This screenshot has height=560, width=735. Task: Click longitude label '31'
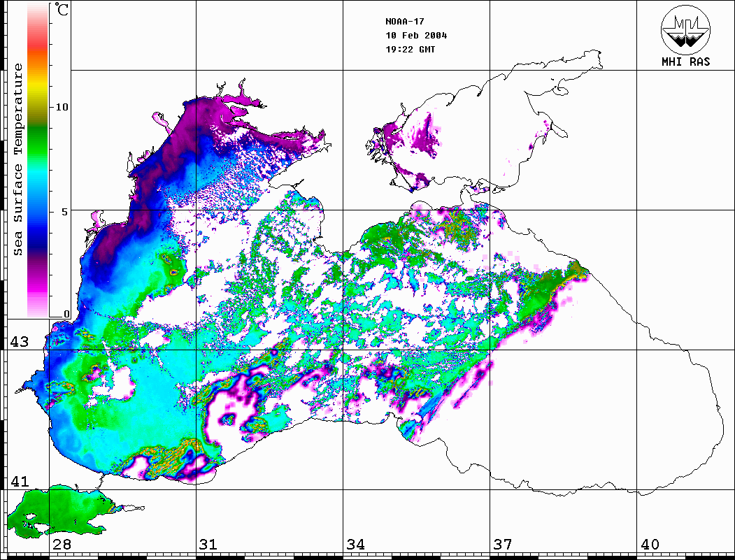[208, 544]
